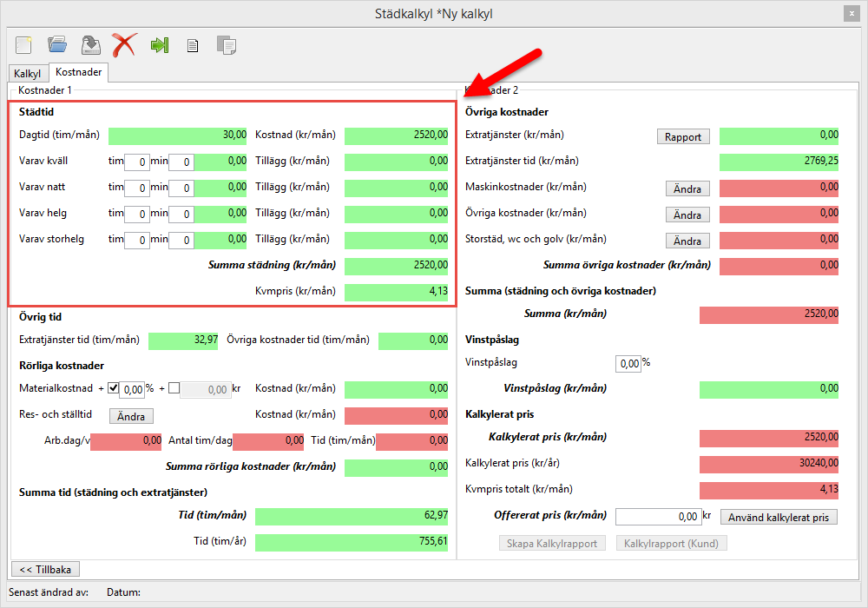Enable the Materialkostnad fixed kr checkbox
The image size is (868, 608).
[174, 389]
